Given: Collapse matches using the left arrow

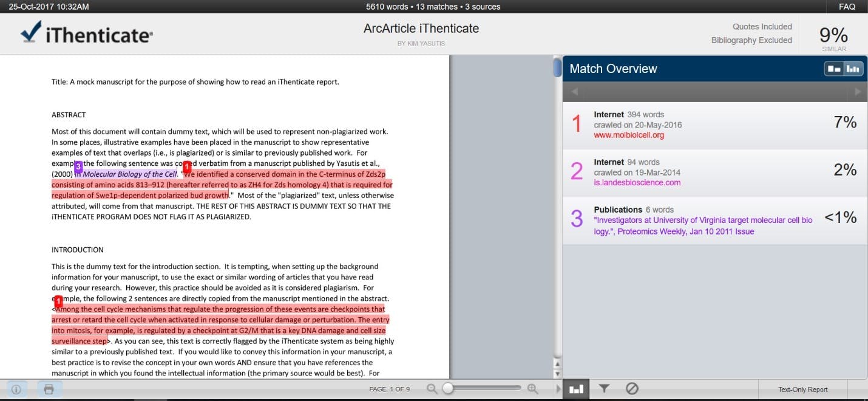Looking at the screenshot, I should [x=574, y=91].
